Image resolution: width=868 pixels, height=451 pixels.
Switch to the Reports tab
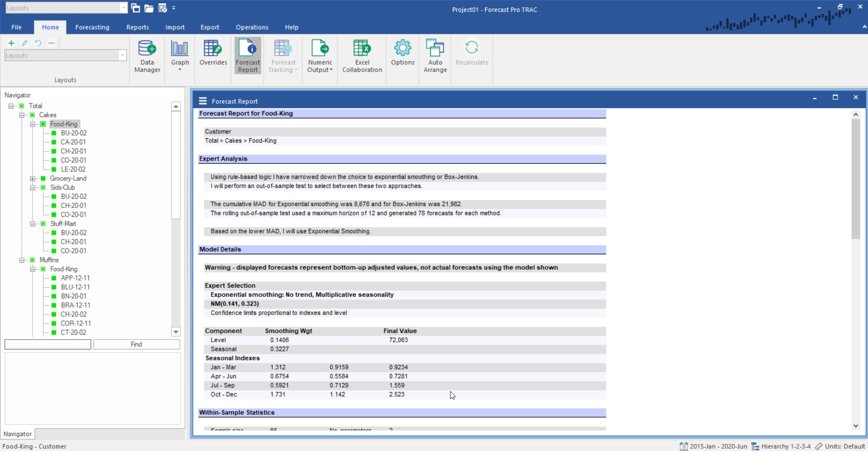(137, 27)
